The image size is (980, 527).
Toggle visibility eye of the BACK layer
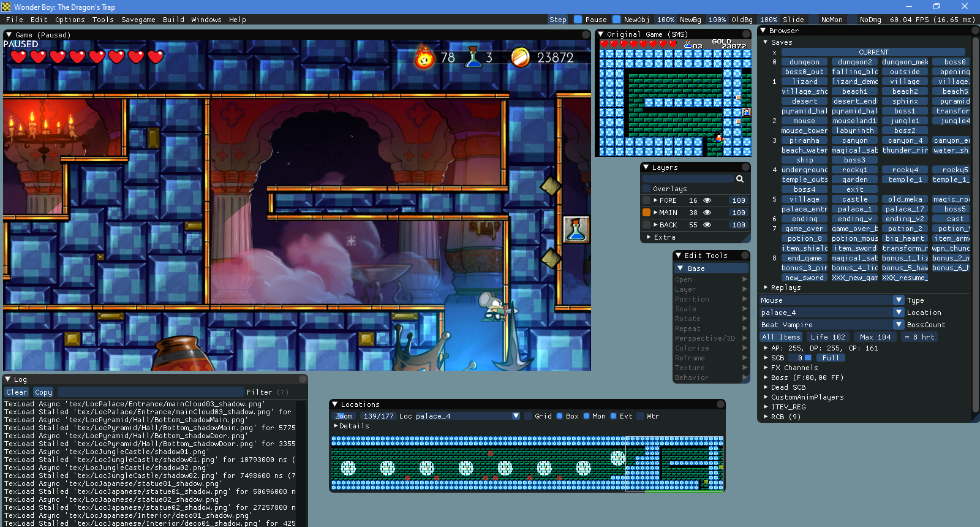coord(707,225)
